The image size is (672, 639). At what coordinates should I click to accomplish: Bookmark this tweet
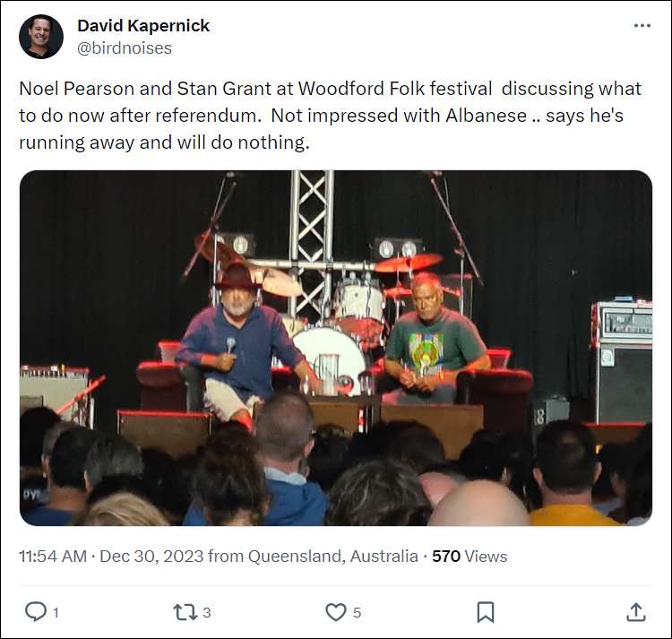click(486, 612)
